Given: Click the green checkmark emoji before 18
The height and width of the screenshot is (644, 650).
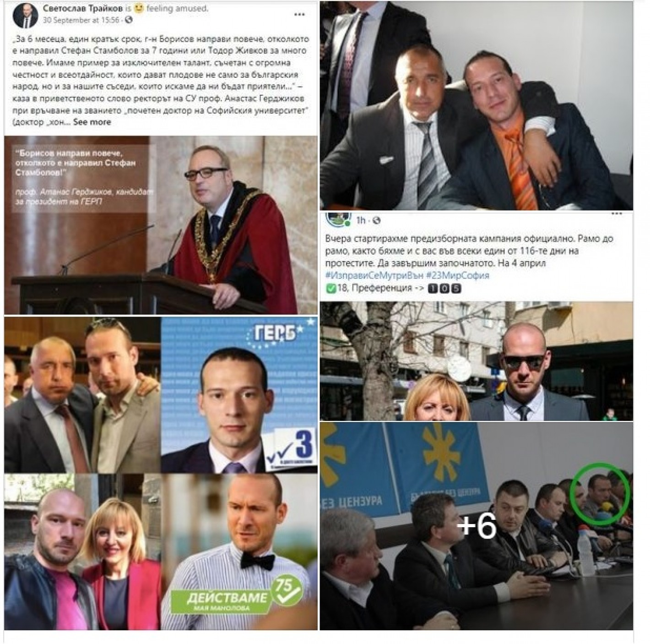Looking at the screenshot, I should pyautogui.click(x=330, y=288).
